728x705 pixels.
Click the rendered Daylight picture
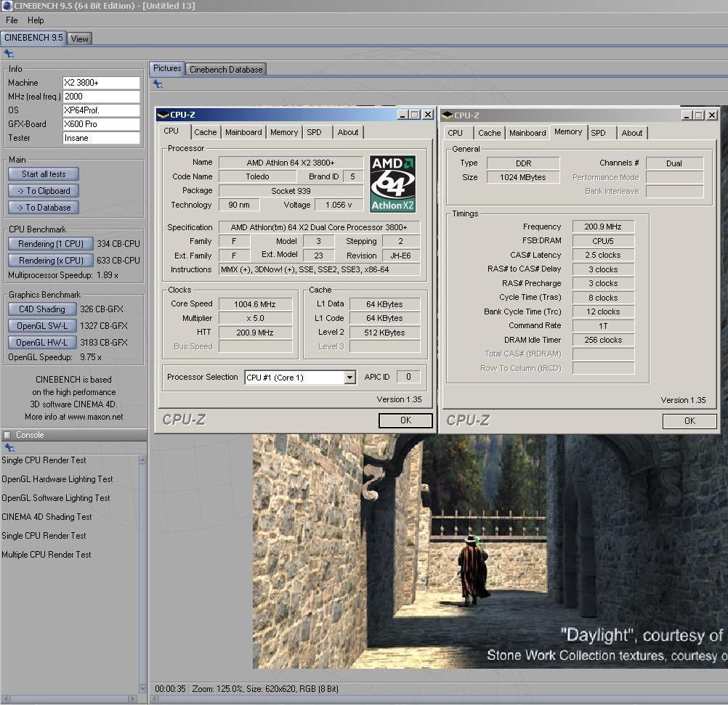(x=490, y=551)
